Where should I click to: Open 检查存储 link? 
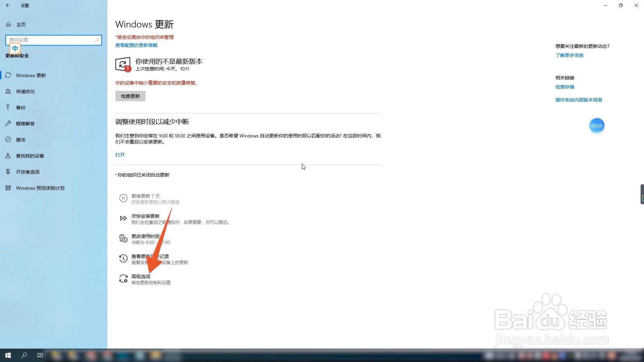565,87
